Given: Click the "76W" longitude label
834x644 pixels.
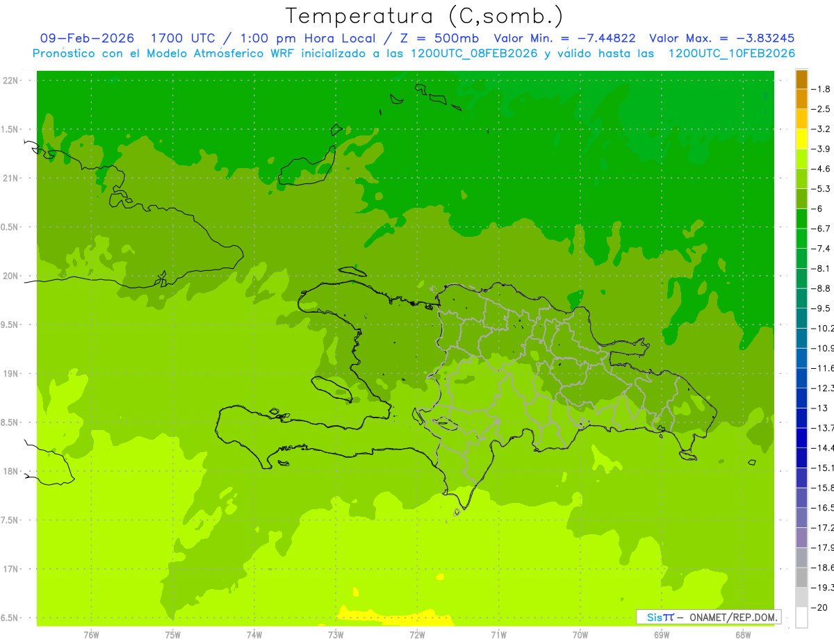Looking at the screenshot, I should (x=91, y=635).
